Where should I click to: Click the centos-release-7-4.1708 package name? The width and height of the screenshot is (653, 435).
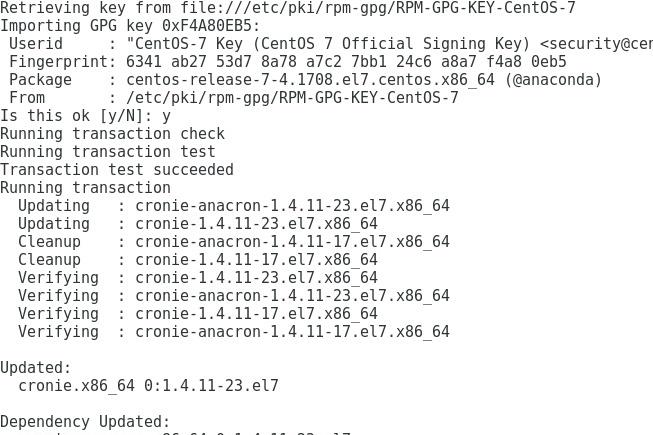point(310,80)
